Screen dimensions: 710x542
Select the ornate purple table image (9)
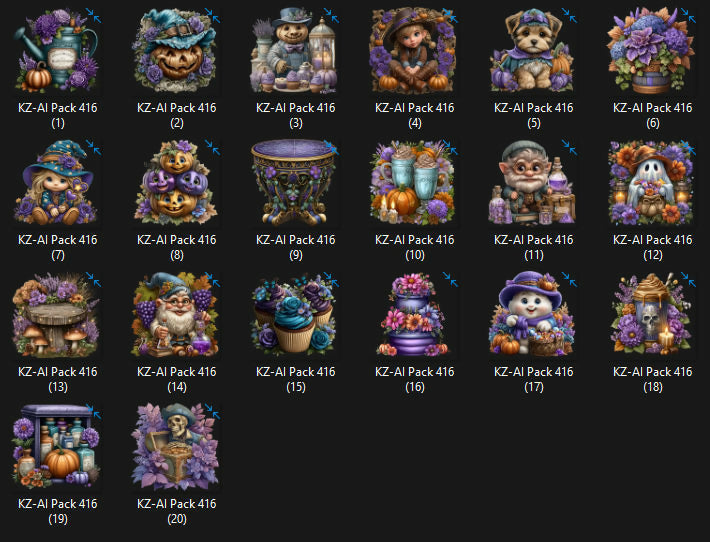296,182
